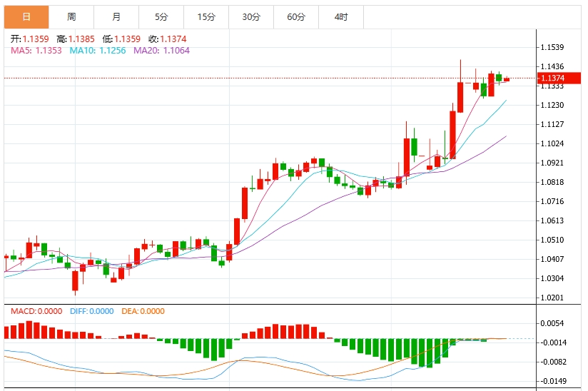
Task: Open the 60分 timeframe tab
Action: coord(296,17)
